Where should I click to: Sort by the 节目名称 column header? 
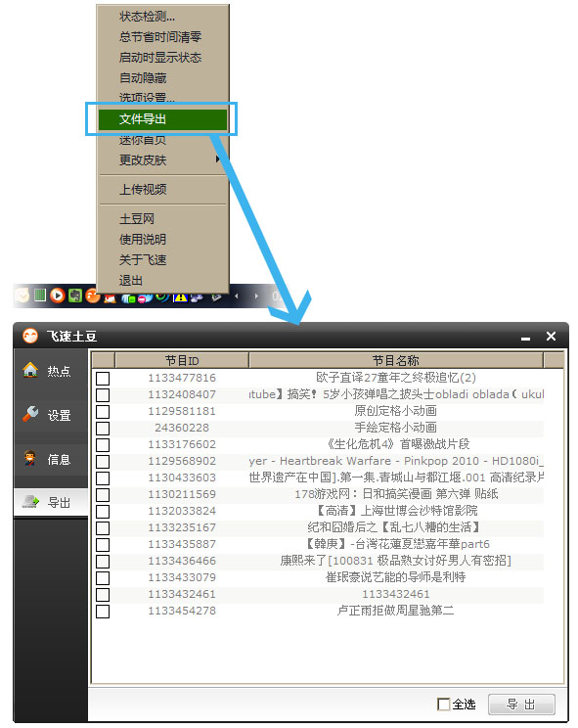coord(396,360)
